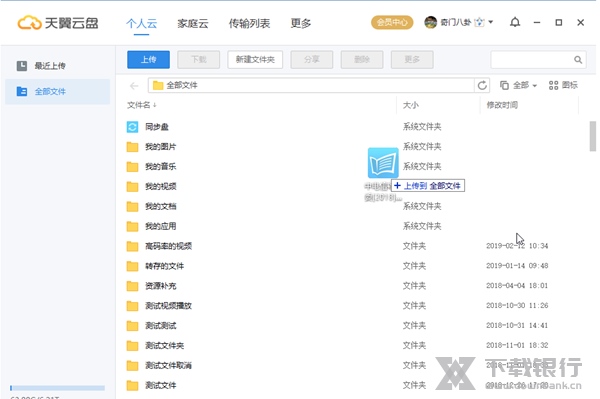Click the date 2019-01-14 09:48

coord(517,266)
